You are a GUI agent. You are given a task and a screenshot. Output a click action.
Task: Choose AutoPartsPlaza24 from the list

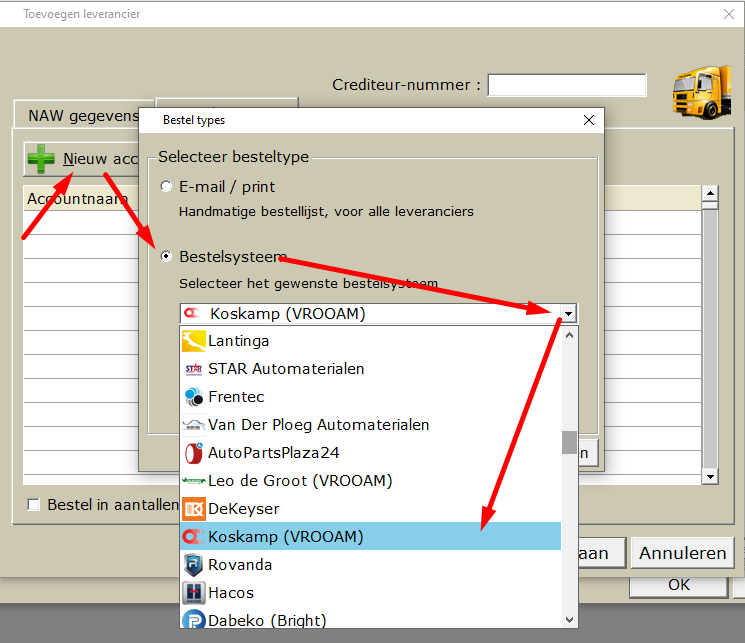coord(371,453)
